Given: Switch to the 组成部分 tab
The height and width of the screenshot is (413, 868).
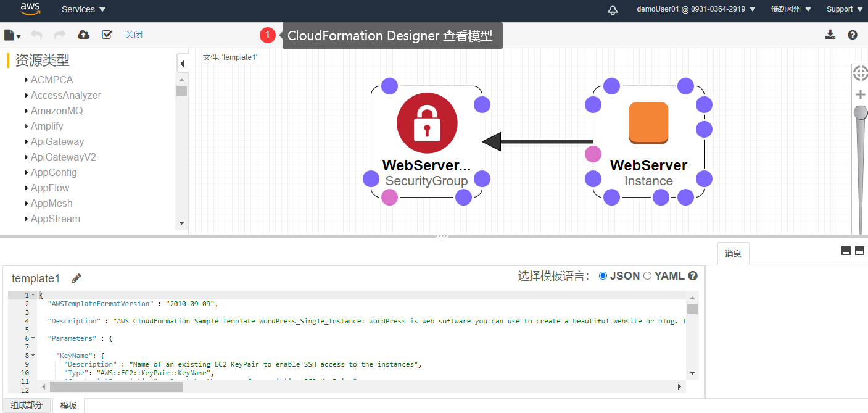Looking at the screenshot, I should (27, 405).
